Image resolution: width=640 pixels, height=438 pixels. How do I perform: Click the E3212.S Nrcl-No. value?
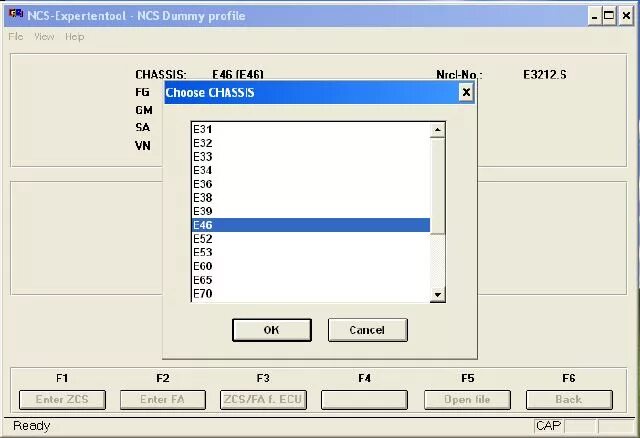[544, 75]
